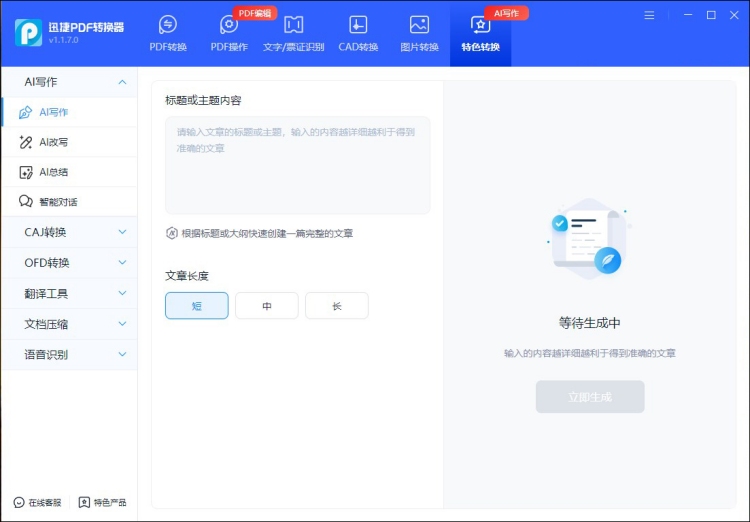Click the 标题或主题内容 text input area
Screen dimensions: 750x522
pyautogui.click(x=298, y=165)
